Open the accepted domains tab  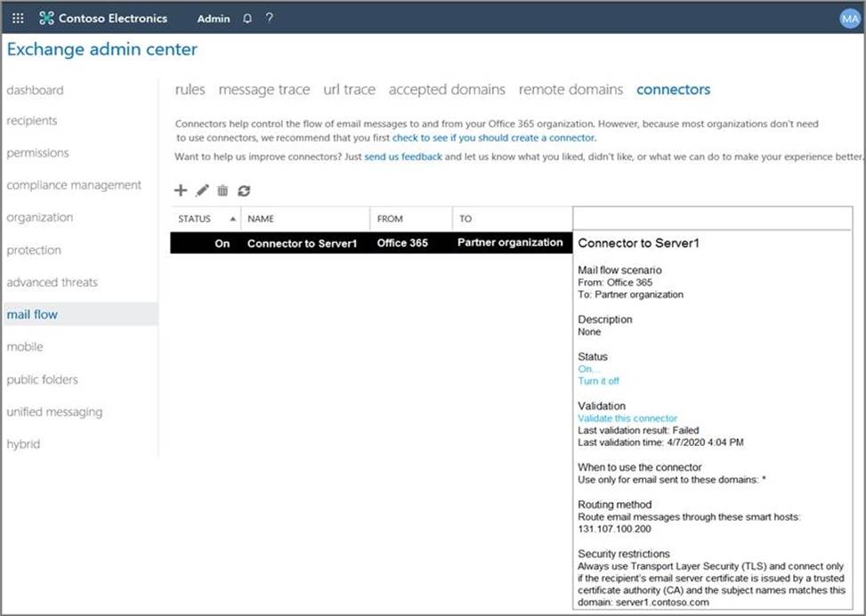[x=447, y=89]
